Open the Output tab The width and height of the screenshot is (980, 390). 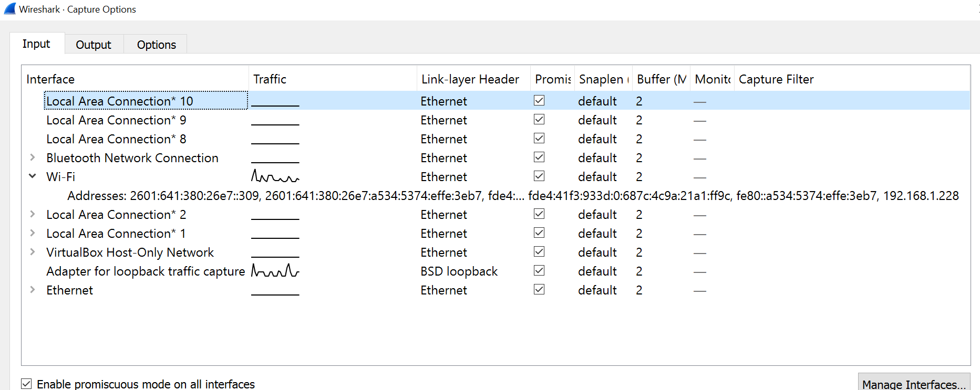pos(94,45)
